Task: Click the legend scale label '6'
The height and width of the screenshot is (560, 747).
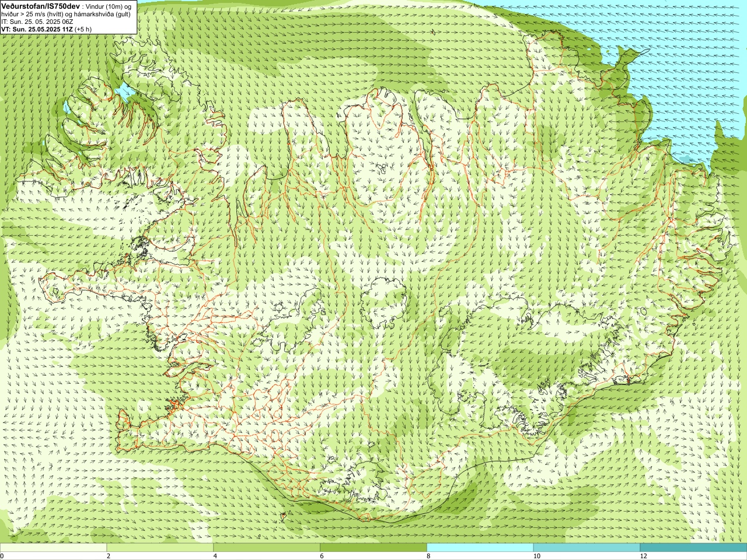Action: coord(322,556)
